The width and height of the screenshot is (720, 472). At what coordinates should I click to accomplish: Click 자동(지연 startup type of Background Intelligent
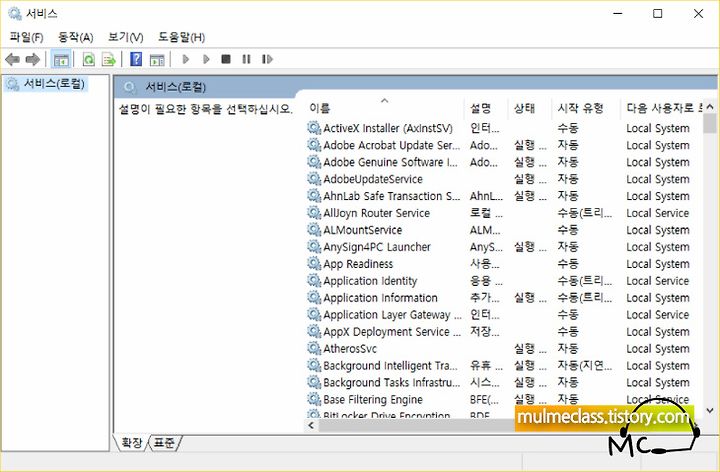(x=585, y=366)
